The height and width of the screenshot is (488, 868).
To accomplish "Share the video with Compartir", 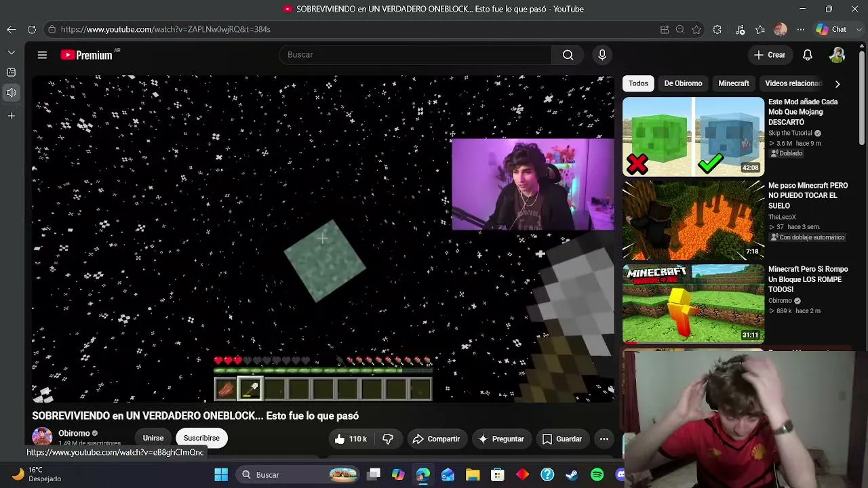I will tap(436, 439).
